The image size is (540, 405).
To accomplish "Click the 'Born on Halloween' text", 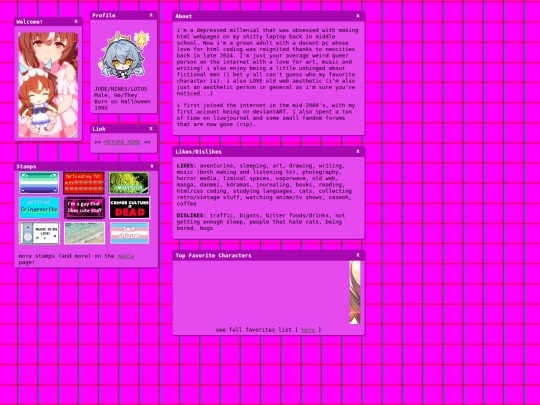I will [122, 102].
